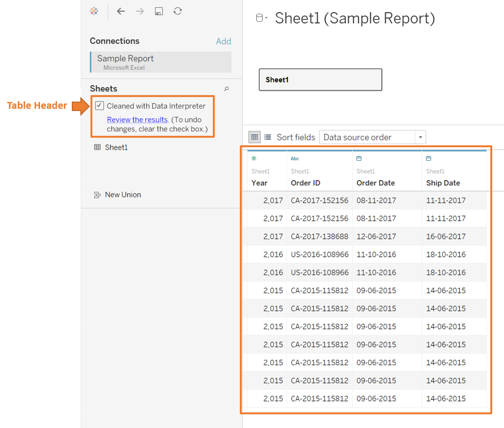
Task: Click the New Union option
Action: pos(123,195)
